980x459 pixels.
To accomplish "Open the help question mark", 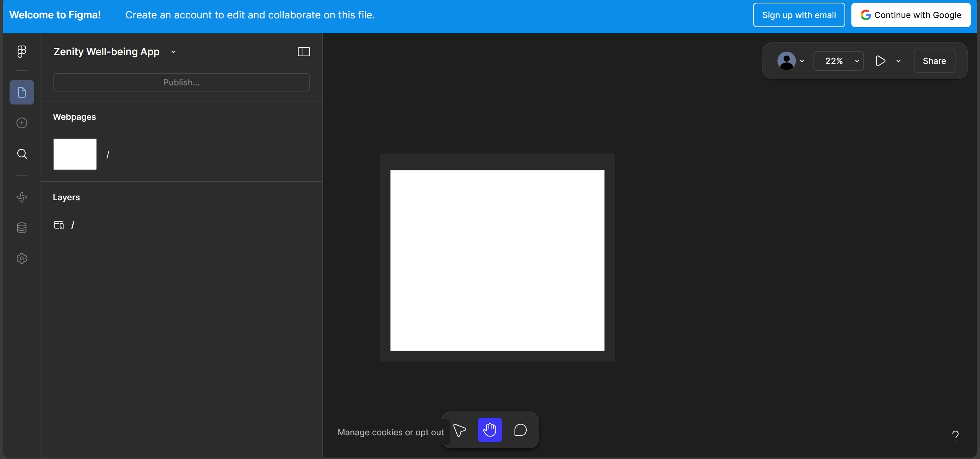I will 955,436.
